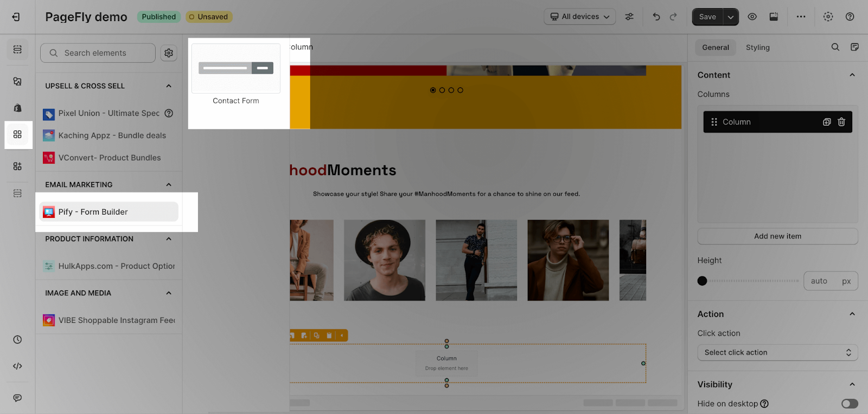Collapse the Upsell & Cross Sell section
The height and width of the screenshot is (414, 868).
(x=169, y=86)
